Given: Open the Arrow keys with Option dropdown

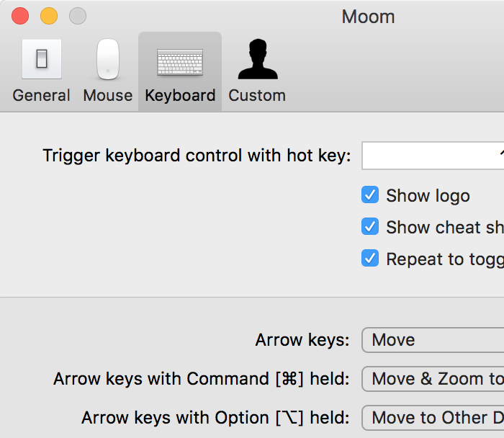Looking at the screenshot, I should [x=432, y=418].
